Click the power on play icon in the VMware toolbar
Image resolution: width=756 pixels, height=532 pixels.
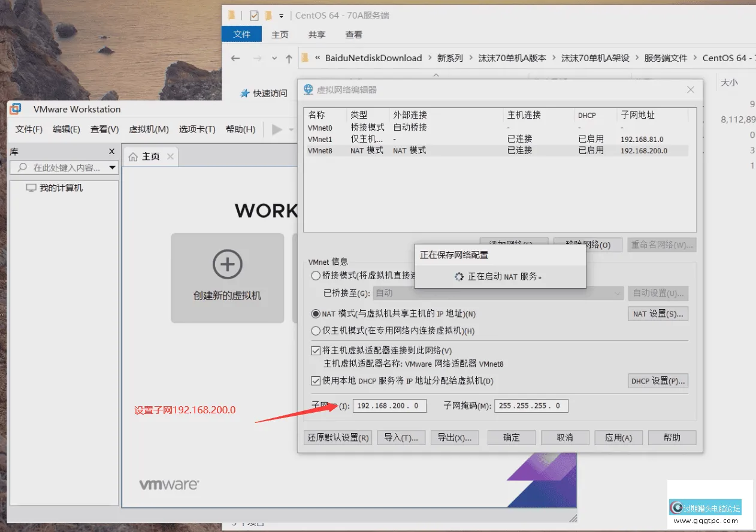pos(277,129)
